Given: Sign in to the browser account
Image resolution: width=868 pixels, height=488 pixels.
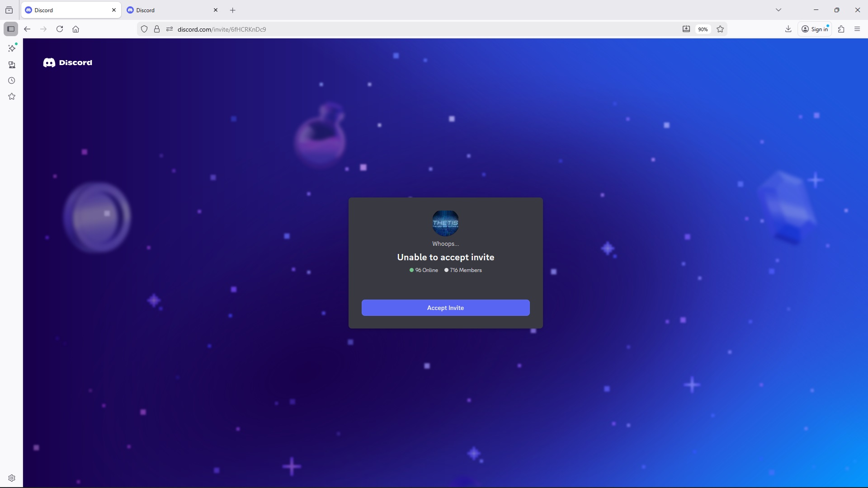Looking at the screenshot, I should click(x=815, y=29).
